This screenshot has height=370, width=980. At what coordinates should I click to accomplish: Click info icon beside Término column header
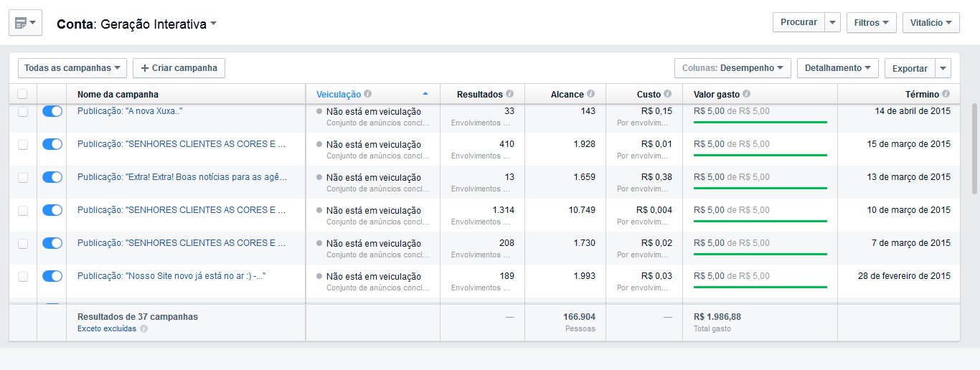(946, 94)
